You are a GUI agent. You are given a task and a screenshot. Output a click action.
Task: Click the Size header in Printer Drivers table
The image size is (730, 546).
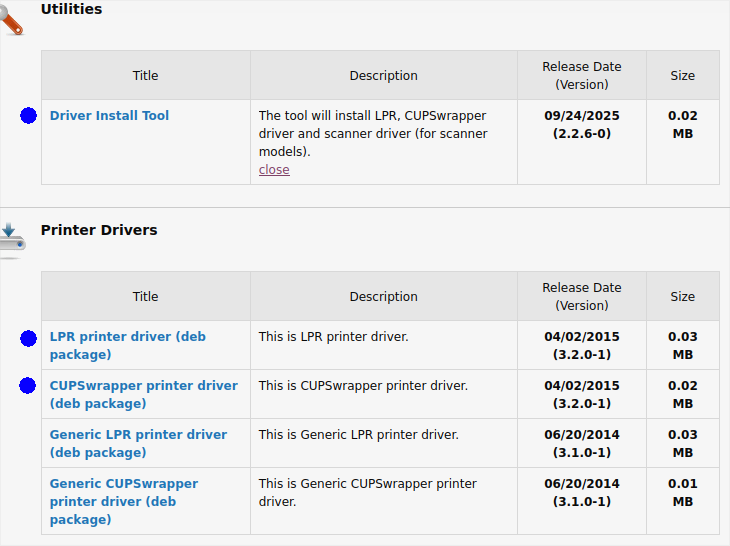682,297
